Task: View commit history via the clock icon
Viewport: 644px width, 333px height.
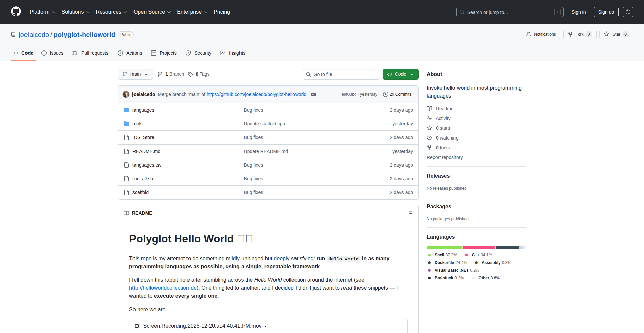Action: point(385,94)
